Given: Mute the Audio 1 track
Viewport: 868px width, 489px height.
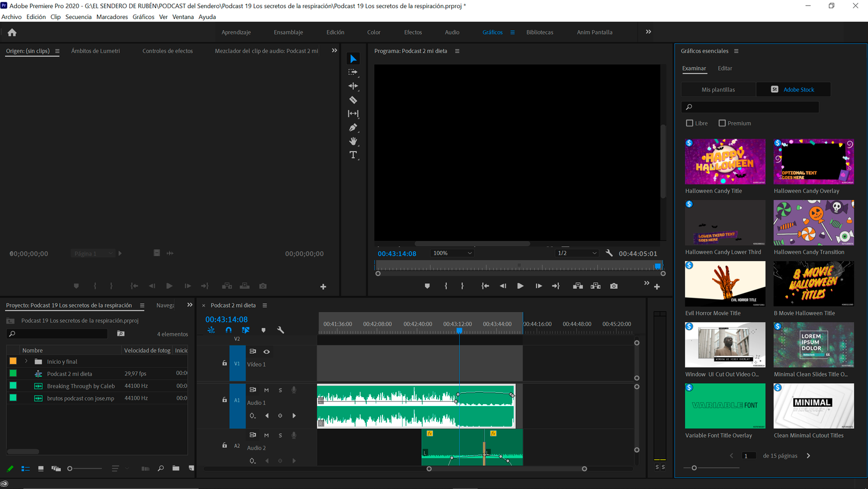Looking at the screenshot, I should pyautogui.click(x=266, y=390).
